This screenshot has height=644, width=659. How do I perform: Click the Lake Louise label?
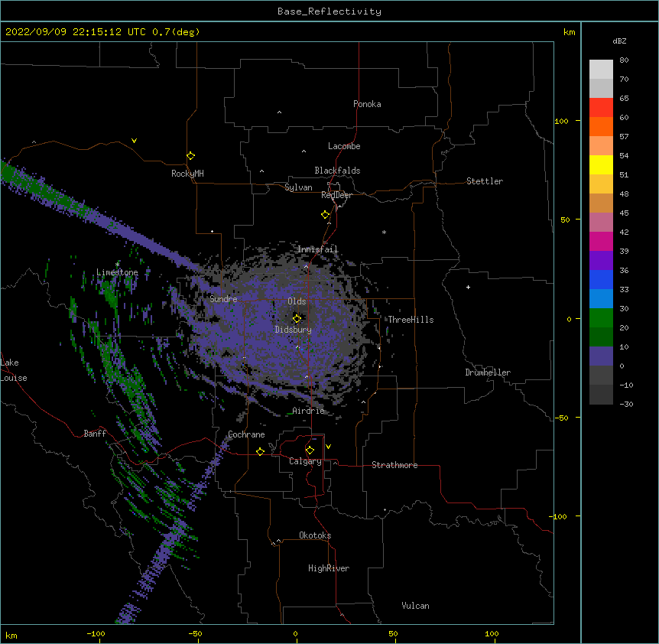[14, 370]
